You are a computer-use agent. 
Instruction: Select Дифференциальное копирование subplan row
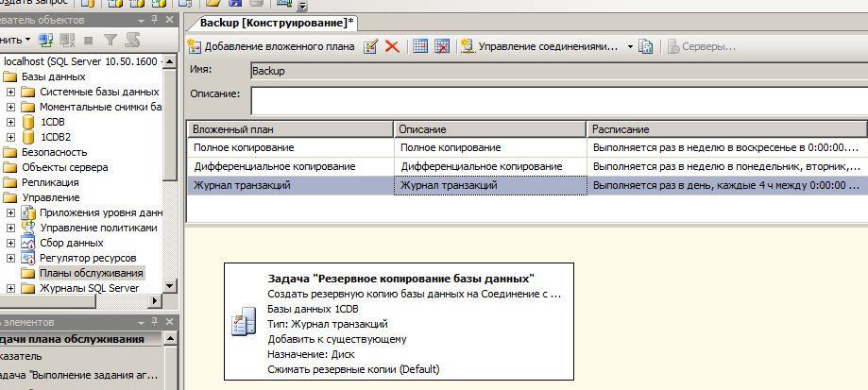[x=527, y=166]
